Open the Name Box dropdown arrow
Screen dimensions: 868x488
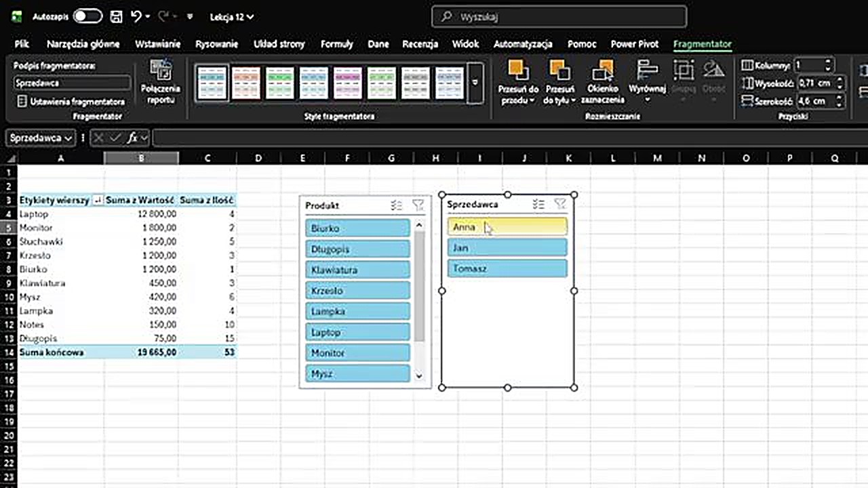pos(67,138)
